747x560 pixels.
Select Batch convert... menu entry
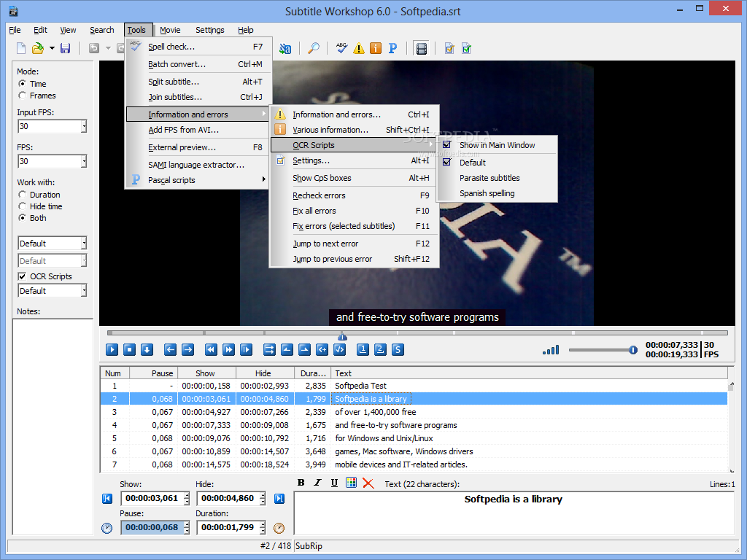point(198,64)
